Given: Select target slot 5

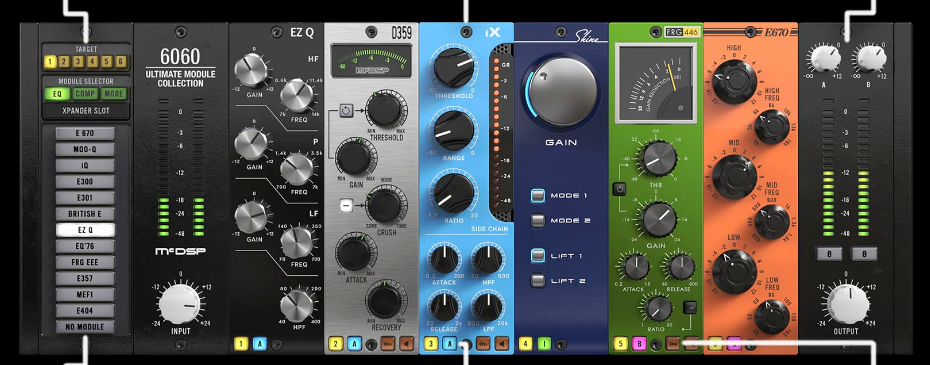Looking at the screenshot, I should click(x=107, y=61).
